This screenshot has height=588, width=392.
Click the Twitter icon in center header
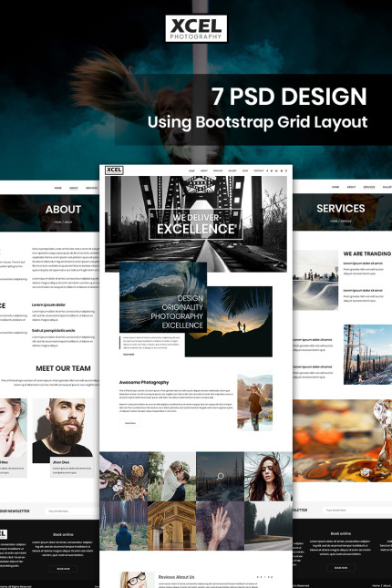tap(272, 170)
